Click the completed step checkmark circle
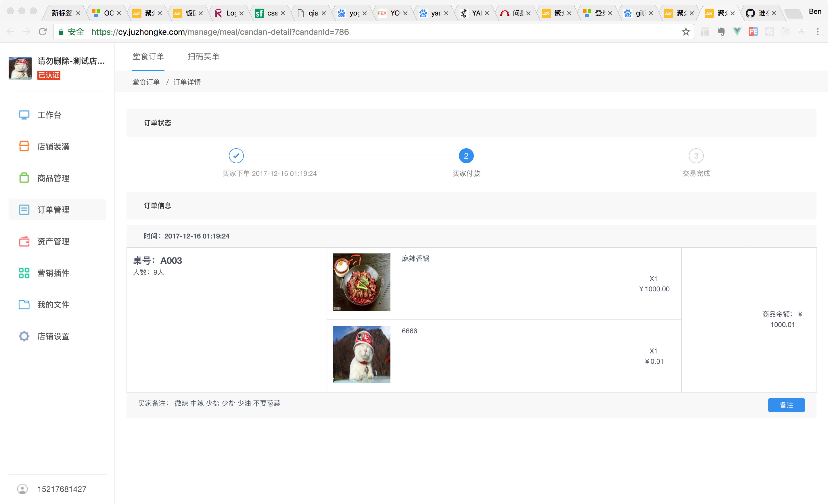The image size is (828, 504). (x=236, y=156)
